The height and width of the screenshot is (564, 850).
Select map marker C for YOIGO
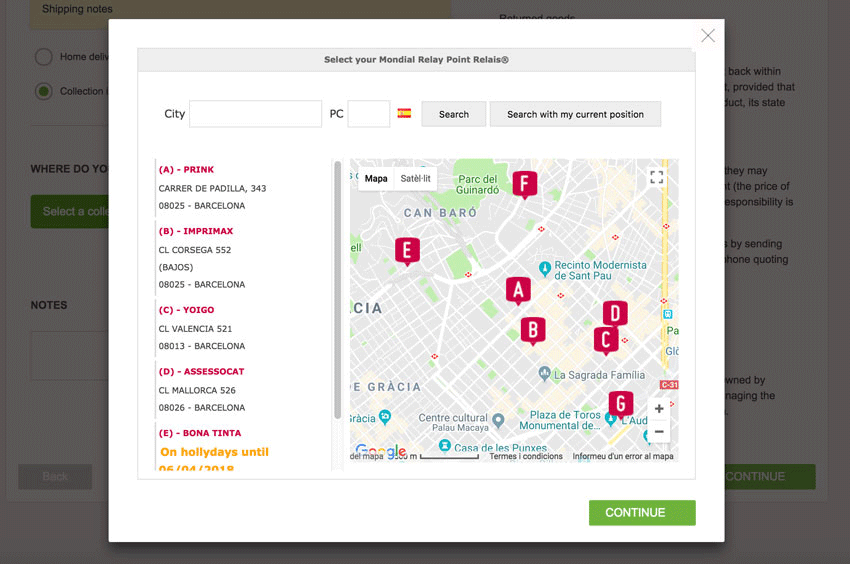(x=606, y=341)
